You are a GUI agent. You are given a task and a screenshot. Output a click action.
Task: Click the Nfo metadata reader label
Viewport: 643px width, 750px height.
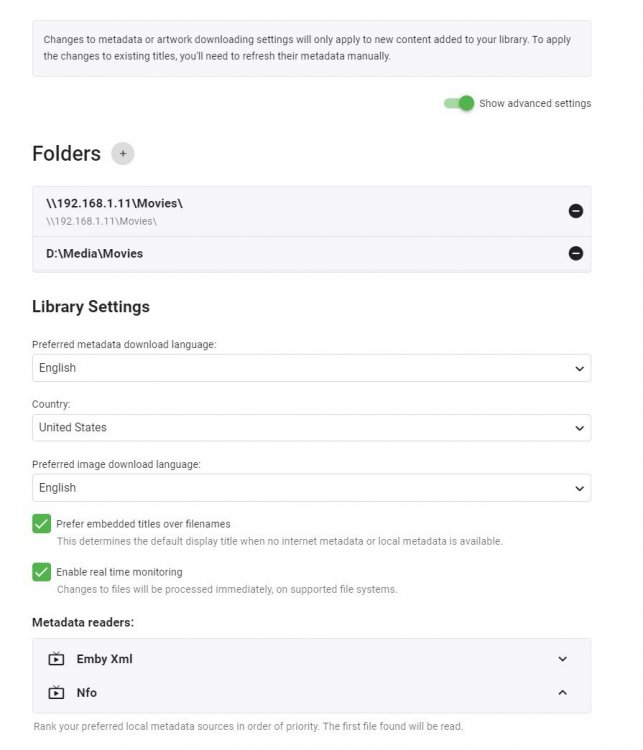pyautogui.click(x=87, y=692)
